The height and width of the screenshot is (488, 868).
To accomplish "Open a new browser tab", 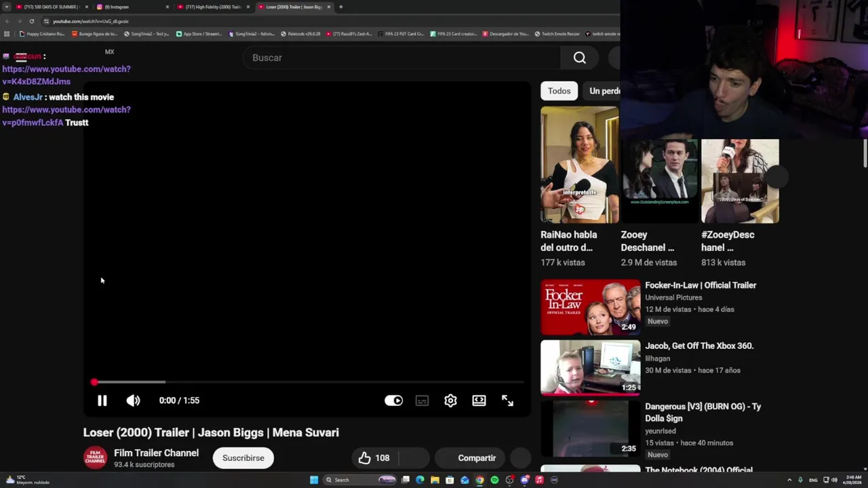I will (x=340, y=7).
